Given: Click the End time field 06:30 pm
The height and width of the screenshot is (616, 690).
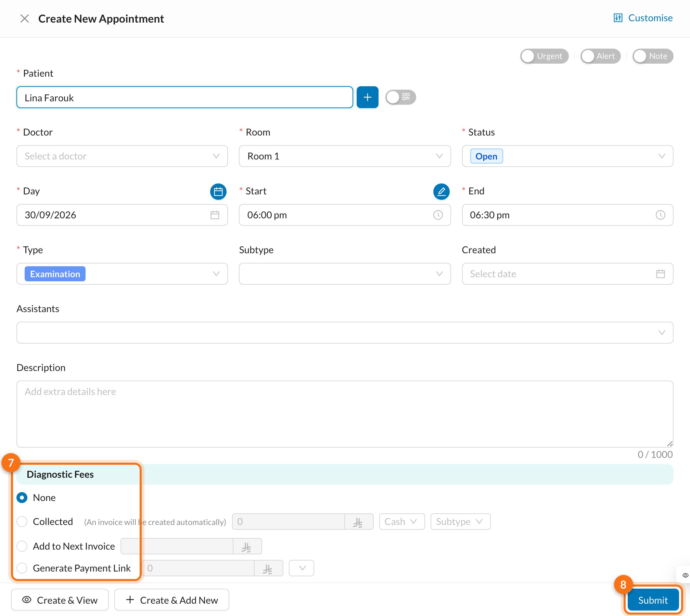Looking at the screenshot, I should (x=567, y=215).
